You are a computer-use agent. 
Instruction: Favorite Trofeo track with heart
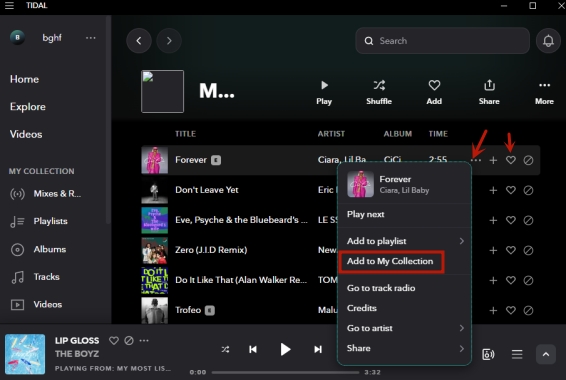[x=510, y=310]
